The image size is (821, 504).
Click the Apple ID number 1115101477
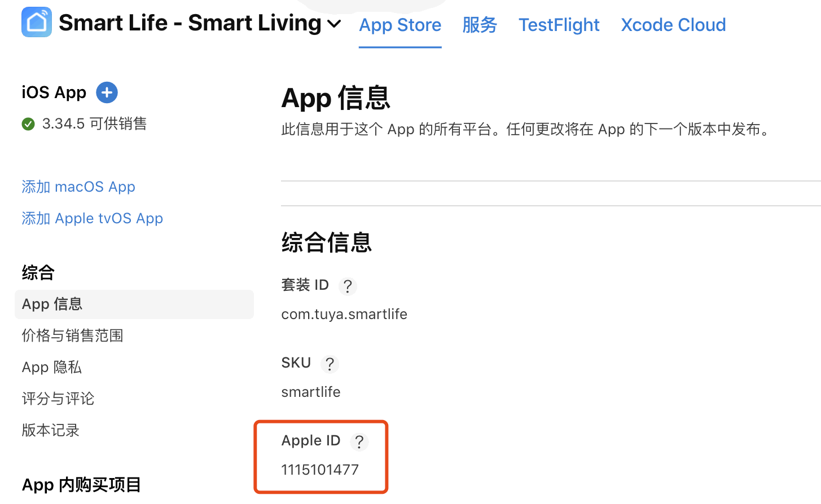point(320,470)
